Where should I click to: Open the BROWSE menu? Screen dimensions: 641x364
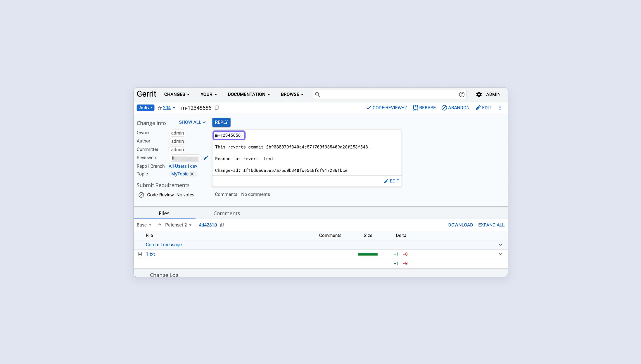292,94
